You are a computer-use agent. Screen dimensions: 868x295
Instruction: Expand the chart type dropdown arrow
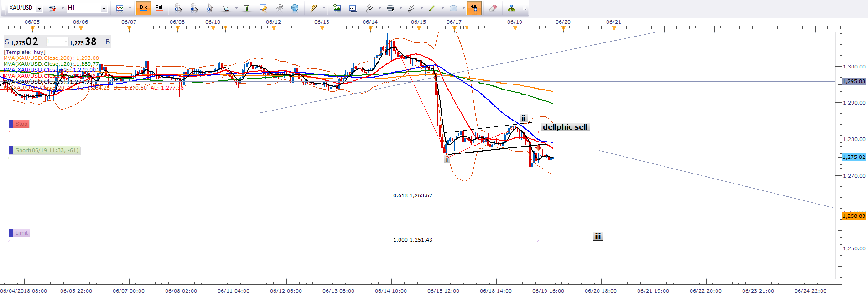point(130,8)
